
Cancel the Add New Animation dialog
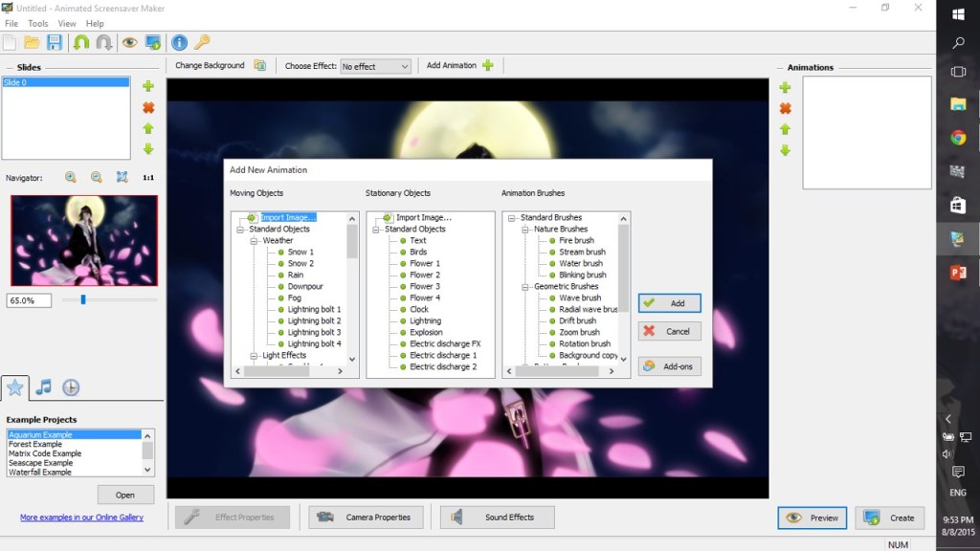coord(669,332)
